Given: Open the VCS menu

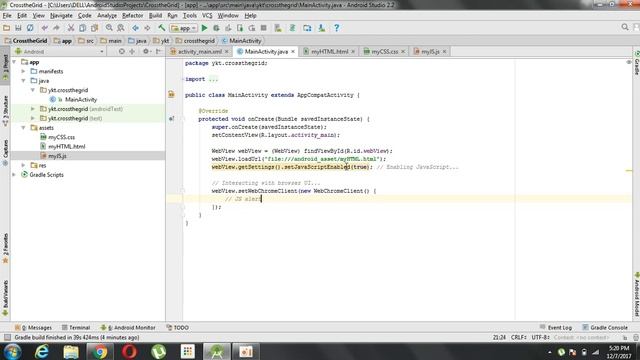Looking at the screenshot, I should point(207,16).
